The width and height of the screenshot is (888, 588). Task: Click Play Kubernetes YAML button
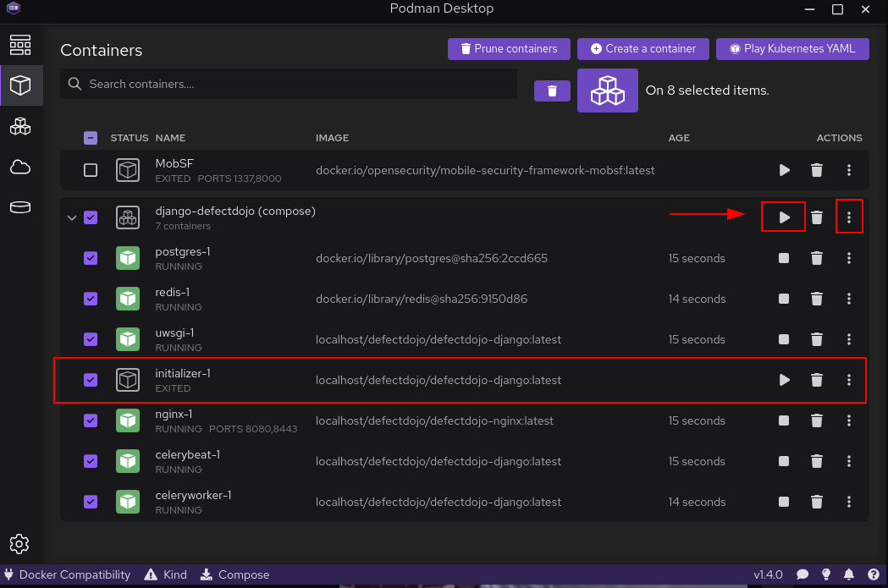tap(792, 49)
